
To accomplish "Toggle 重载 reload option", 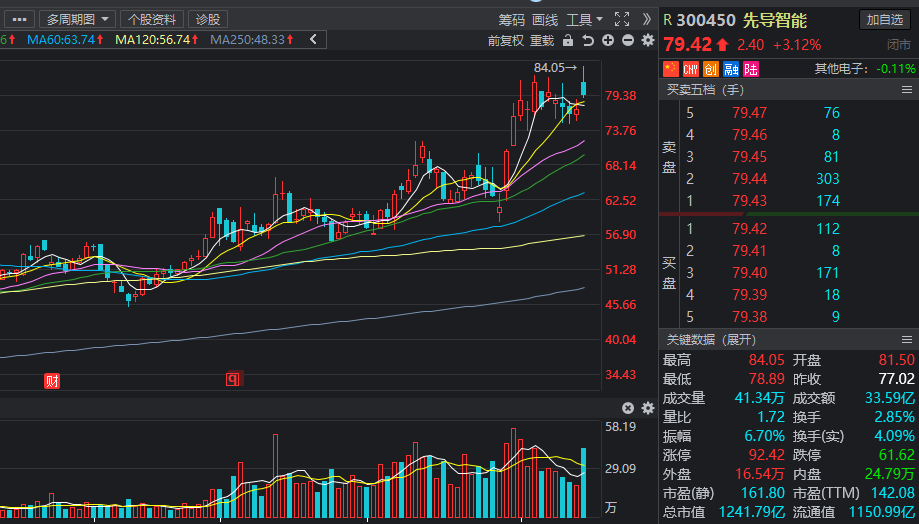I will pos(542,40).
